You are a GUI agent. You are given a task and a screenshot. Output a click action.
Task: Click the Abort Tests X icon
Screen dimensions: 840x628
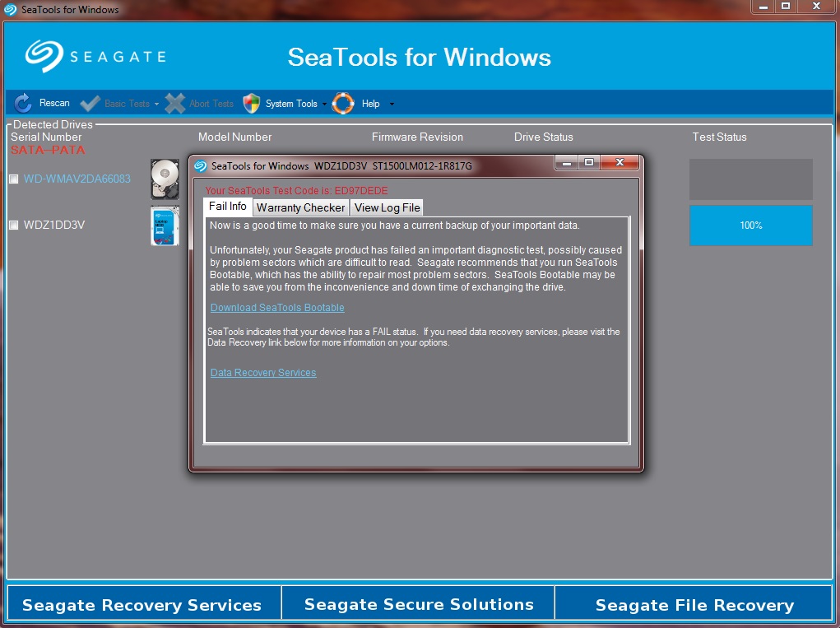(174, 104)
